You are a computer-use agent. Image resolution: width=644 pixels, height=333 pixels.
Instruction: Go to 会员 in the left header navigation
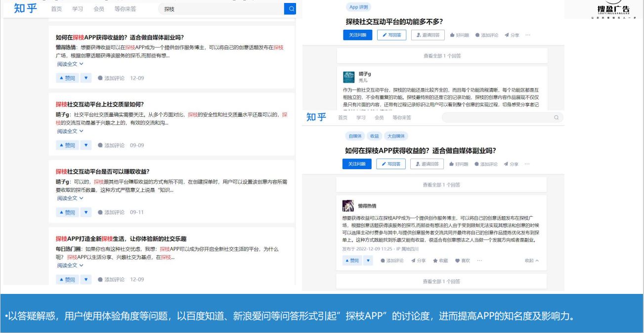tap(99, 9)
